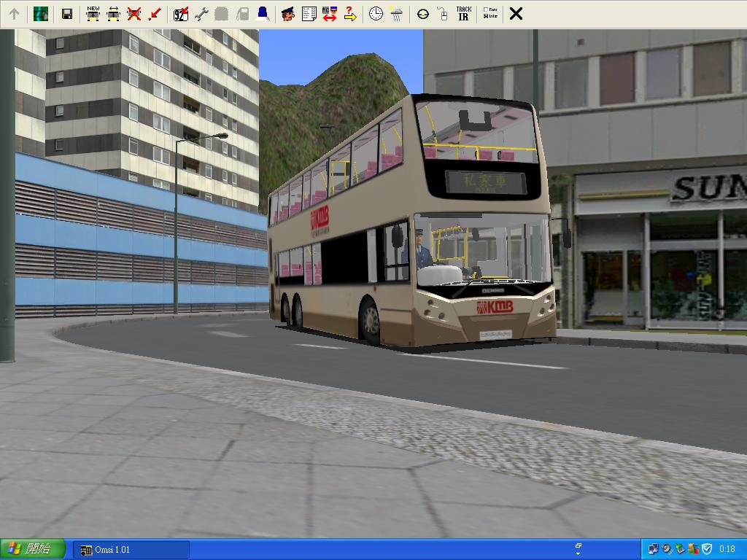Click the grey up arrow toolbar icon
This screenshot has width=747, height=560.
coord(15,14)
